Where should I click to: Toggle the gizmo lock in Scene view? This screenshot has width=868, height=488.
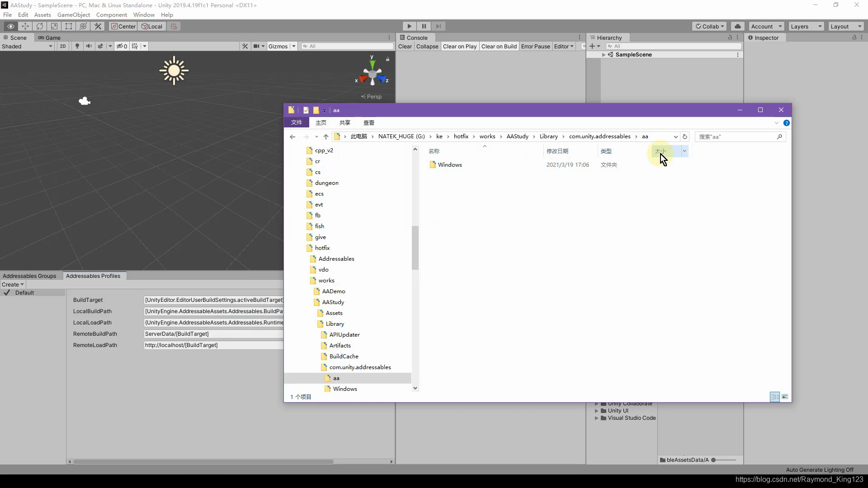(x=387, y=59)
